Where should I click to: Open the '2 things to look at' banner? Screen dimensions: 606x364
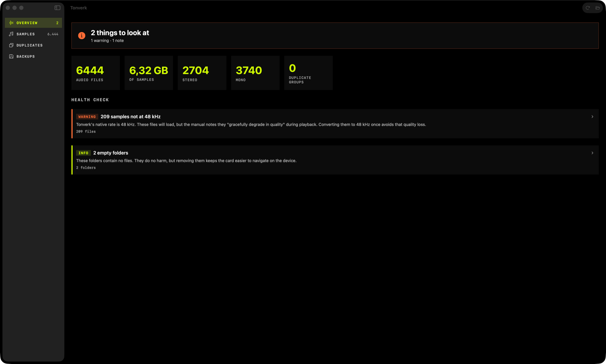click(x=335, y=36)
